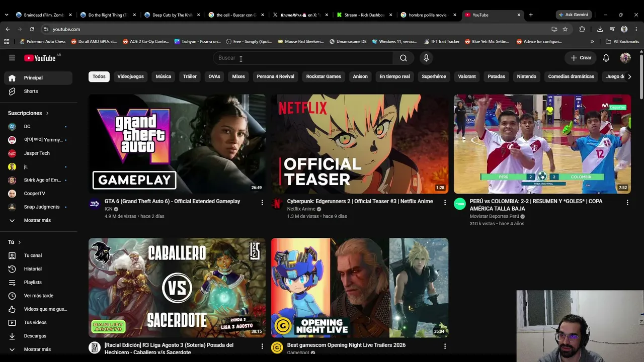The height and width of the screenshot is (362, 644).
Task: Play the Cyberpunk Edgerunners 2 teaser thumbnail
Action: [x=360, y=144]
